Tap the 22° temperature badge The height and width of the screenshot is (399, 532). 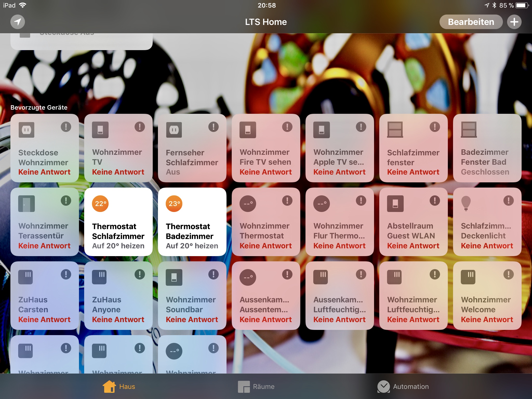(100, 204)
